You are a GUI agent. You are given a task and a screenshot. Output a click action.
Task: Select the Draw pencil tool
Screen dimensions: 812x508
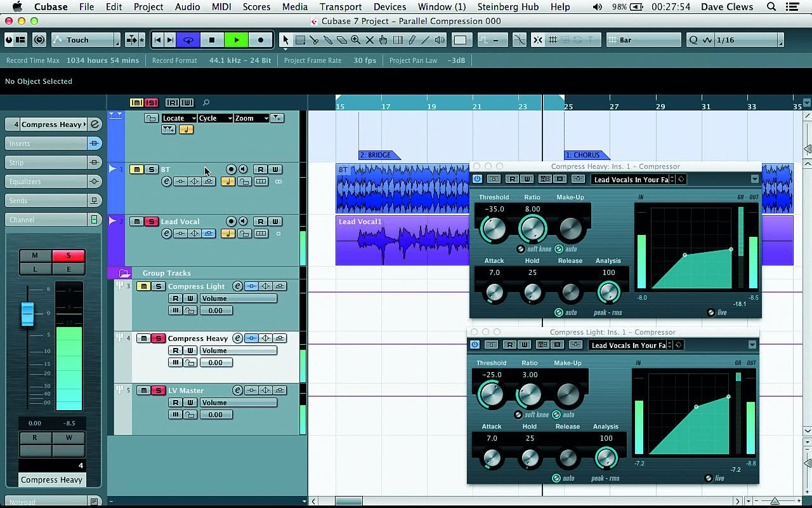pos(412,40)
